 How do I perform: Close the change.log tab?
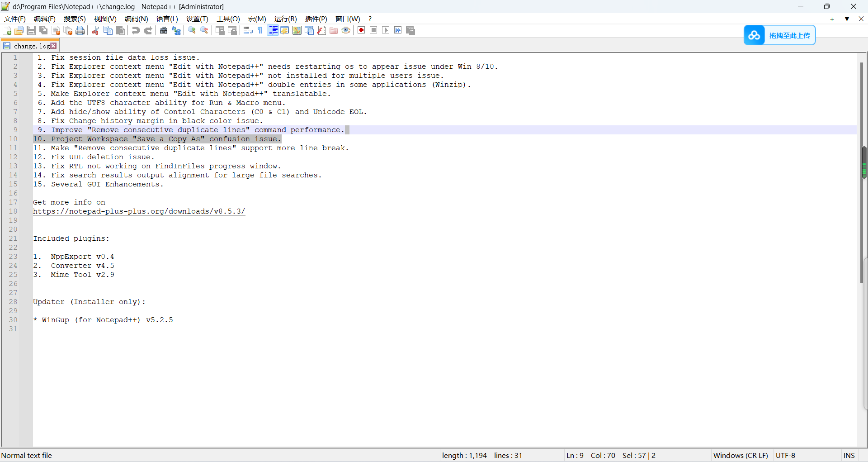click(54, 46)
